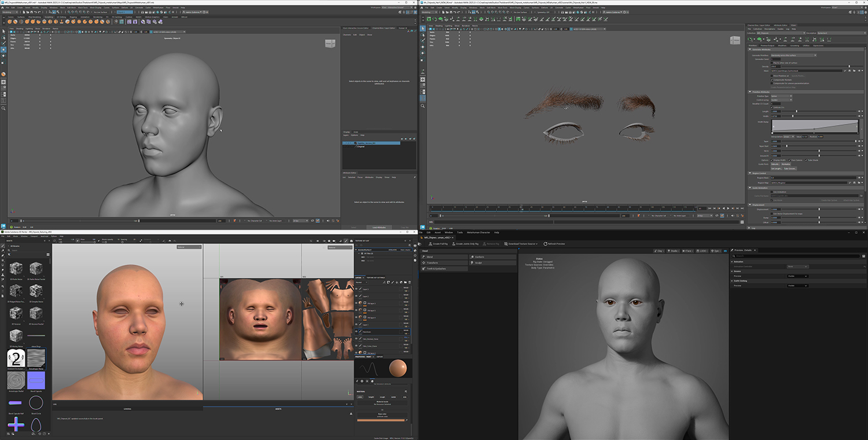868x440 pixels.
Task: Click the Refresh Preview button
Action: tap(553, 244)
